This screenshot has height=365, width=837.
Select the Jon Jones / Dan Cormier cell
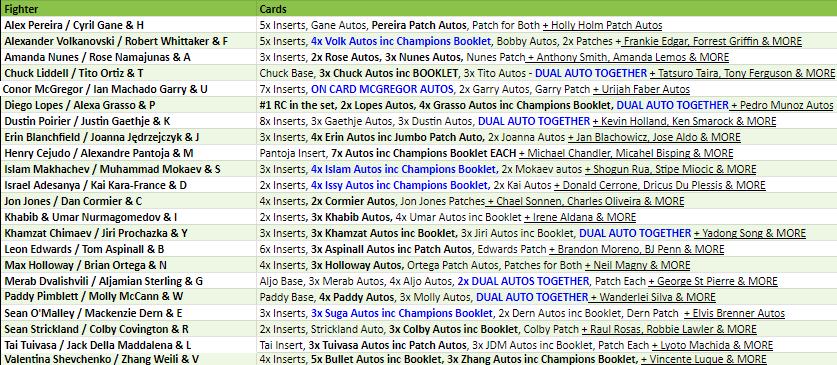[x=128, y=201]
